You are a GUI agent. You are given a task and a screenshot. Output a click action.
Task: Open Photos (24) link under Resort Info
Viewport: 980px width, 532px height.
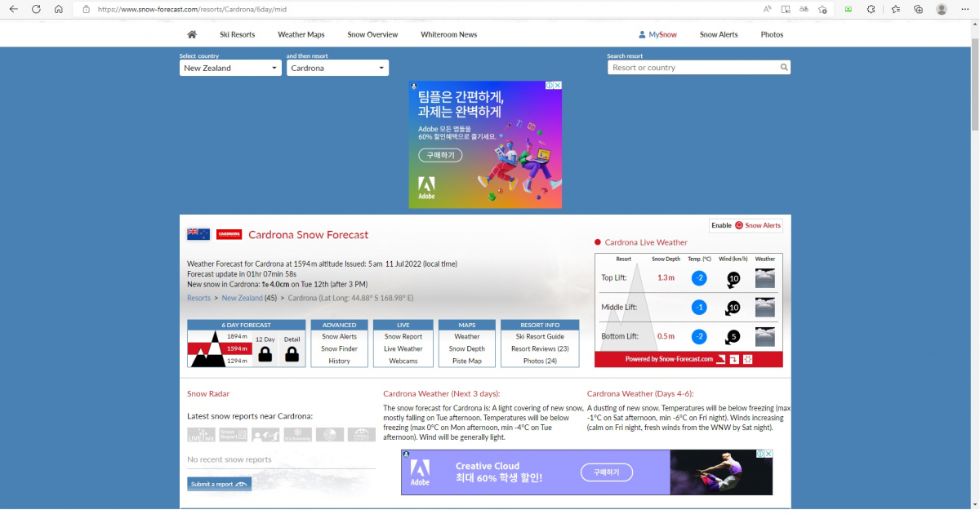pyautogui.click(x=540, y=361)
